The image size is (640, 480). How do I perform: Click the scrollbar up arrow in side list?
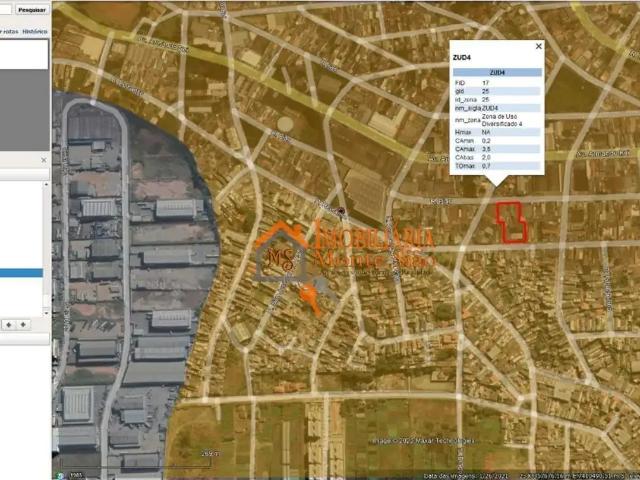(46, 185)
